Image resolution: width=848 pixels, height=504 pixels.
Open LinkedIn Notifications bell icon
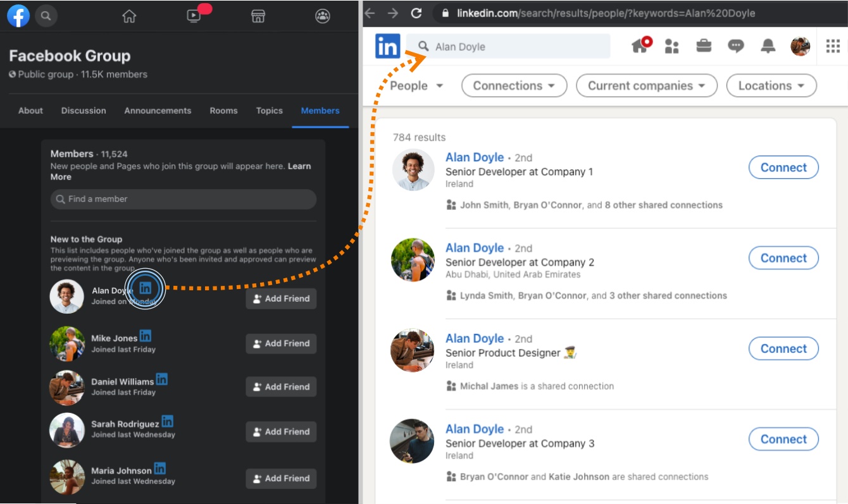pos(768,46)
